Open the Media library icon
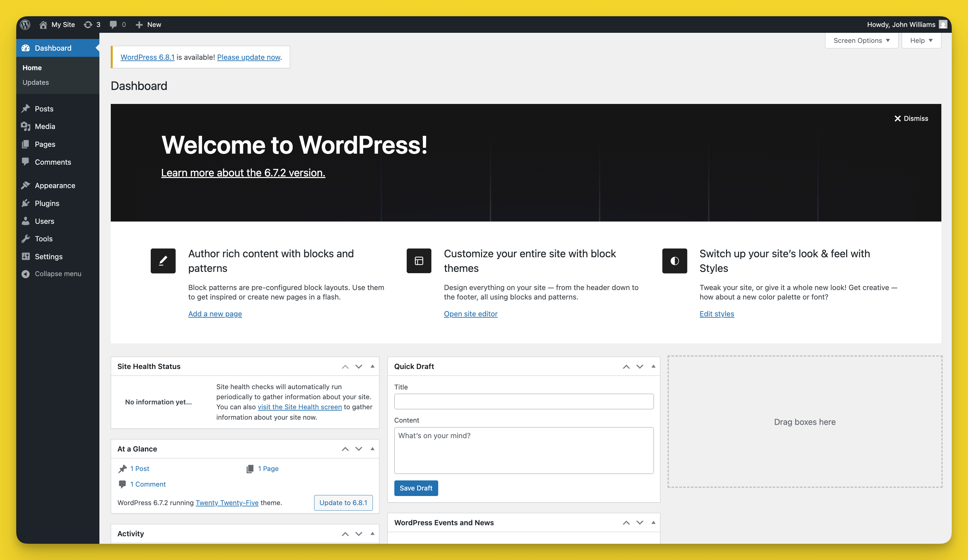This screenshot has width=968, height=560. pyautogui.click(x=25, y=126)
